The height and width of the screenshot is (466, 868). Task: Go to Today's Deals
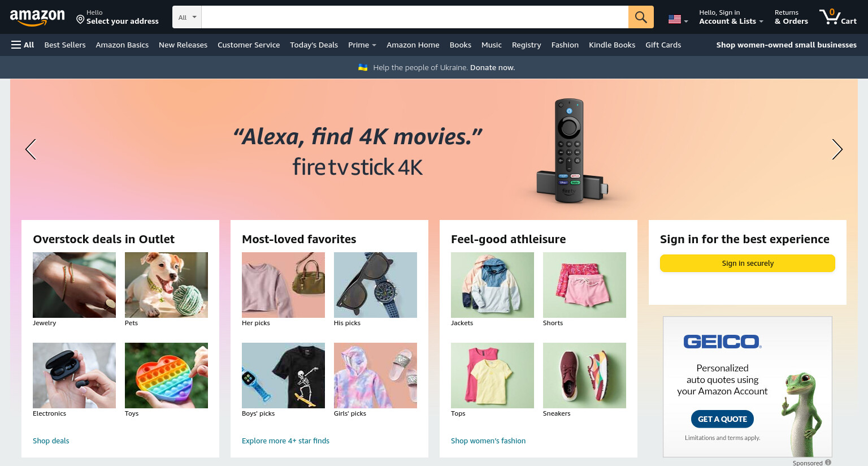tap(314, 45)
